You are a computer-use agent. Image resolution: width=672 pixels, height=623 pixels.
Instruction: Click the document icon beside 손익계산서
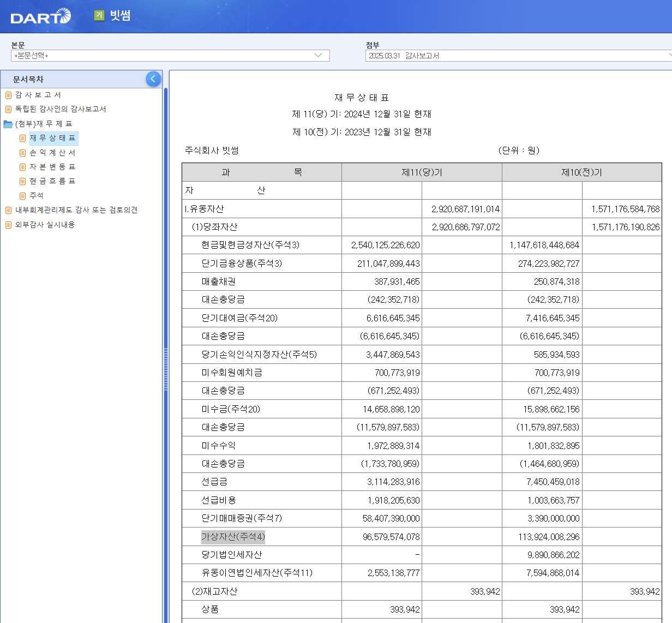point(22,153)
